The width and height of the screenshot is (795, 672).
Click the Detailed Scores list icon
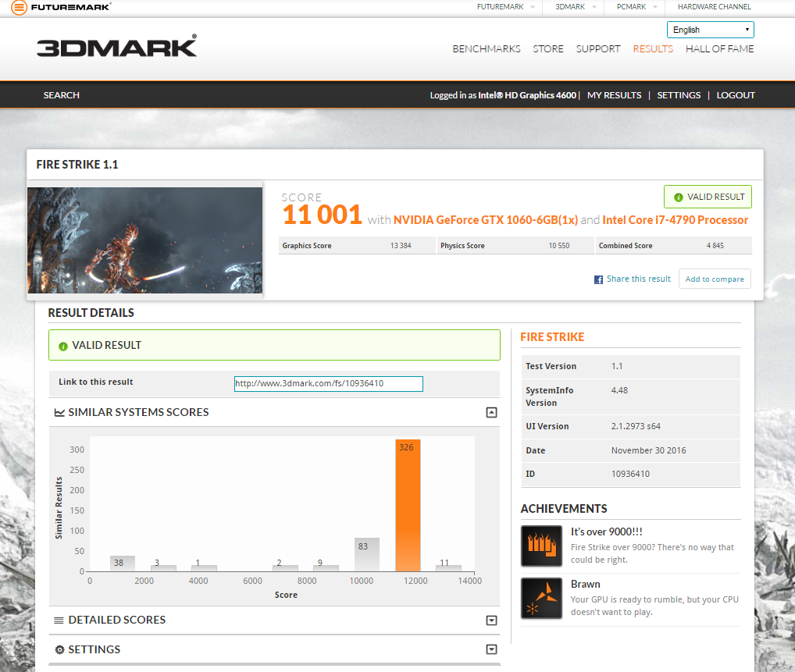pos(59,620)
